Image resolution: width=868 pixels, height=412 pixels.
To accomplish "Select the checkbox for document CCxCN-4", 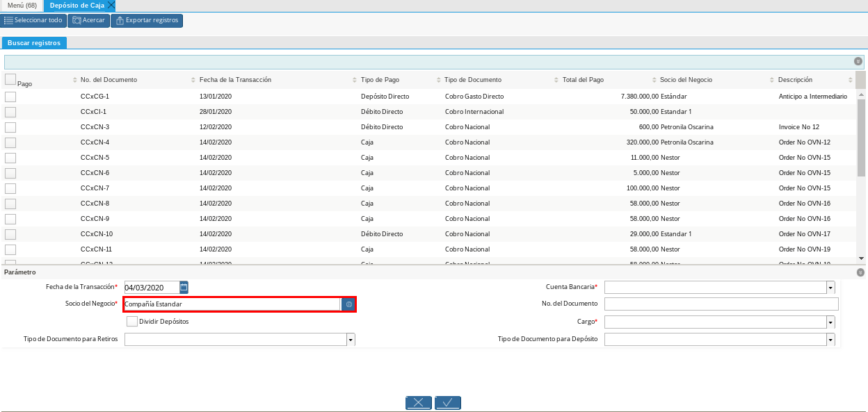I will click(10, 142).
